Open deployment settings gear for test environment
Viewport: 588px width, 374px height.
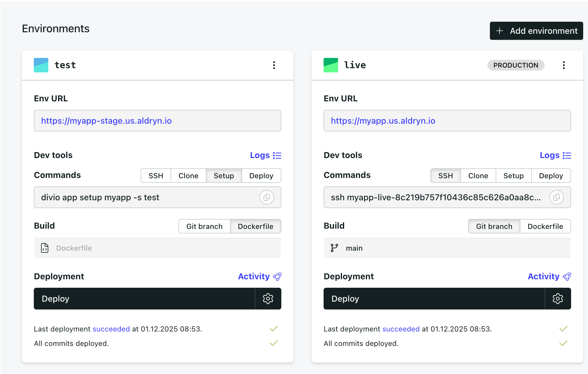(x=268, y=299)
